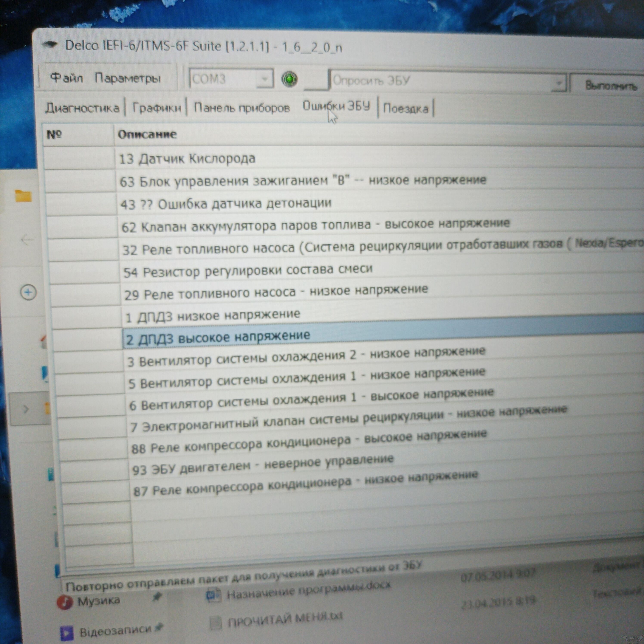Open the Відеозаписи folder shortcut

115,630
